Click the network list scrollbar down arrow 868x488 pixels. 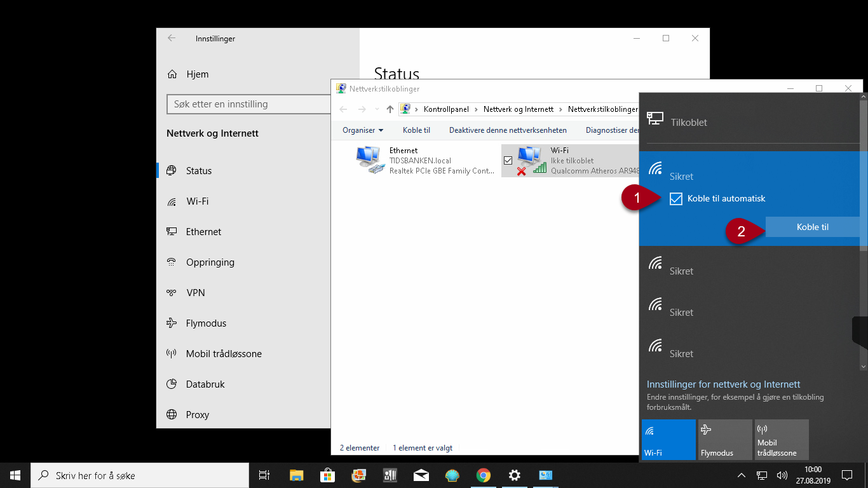[863, 367]
